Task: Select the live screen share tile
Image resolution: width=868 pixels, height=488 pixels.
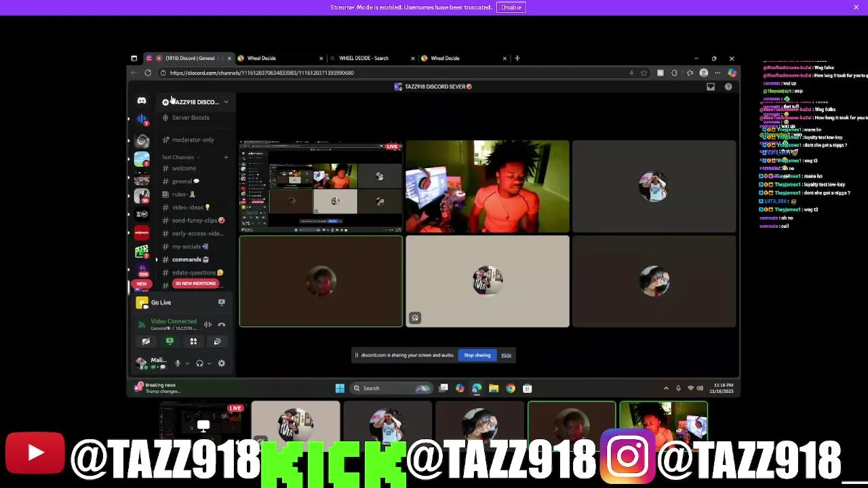Action: click(x=321, y=186)
